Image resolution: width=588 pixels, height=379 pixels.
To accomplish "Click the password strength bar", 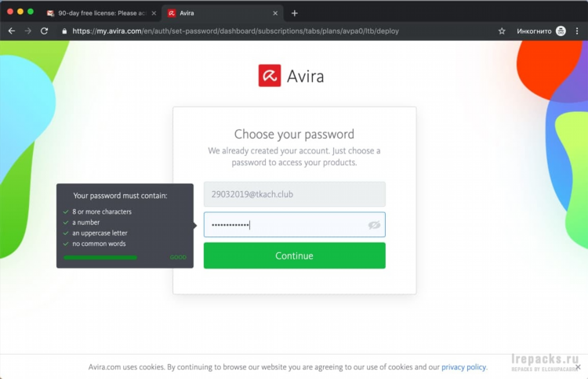I will point(100,258).
